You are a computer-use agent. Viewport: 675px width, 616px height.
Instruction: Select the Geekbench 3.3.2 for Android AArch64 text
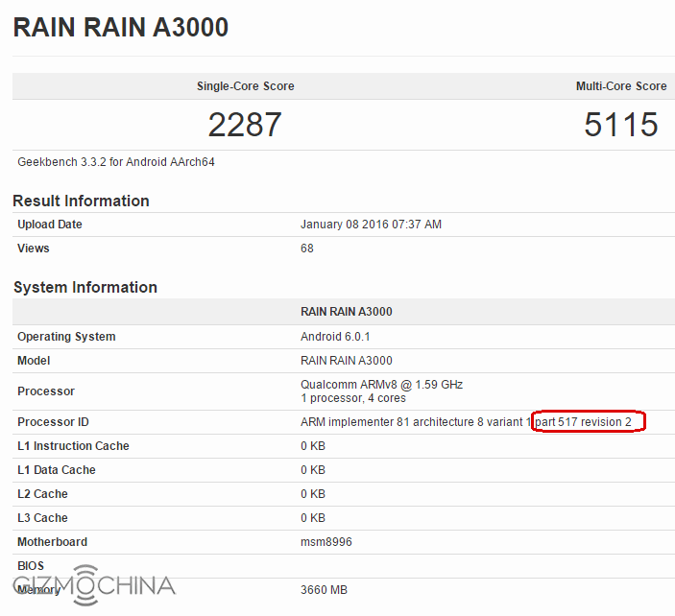click(116, 162)
